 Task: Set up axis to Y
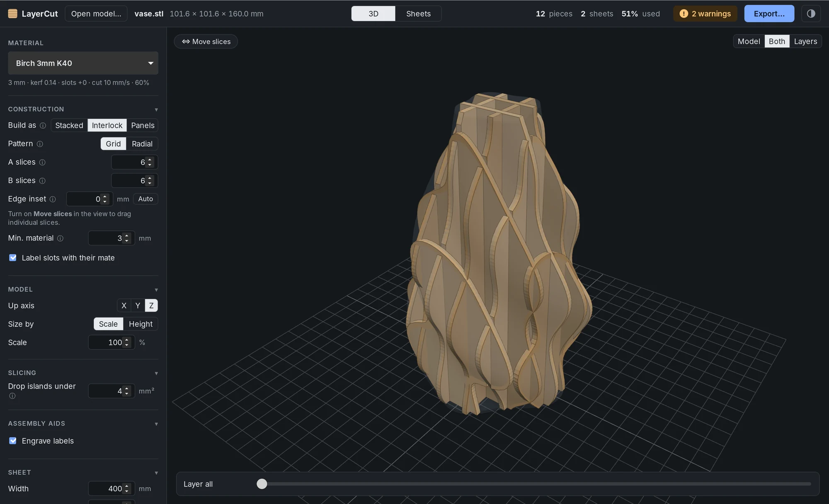138,305
